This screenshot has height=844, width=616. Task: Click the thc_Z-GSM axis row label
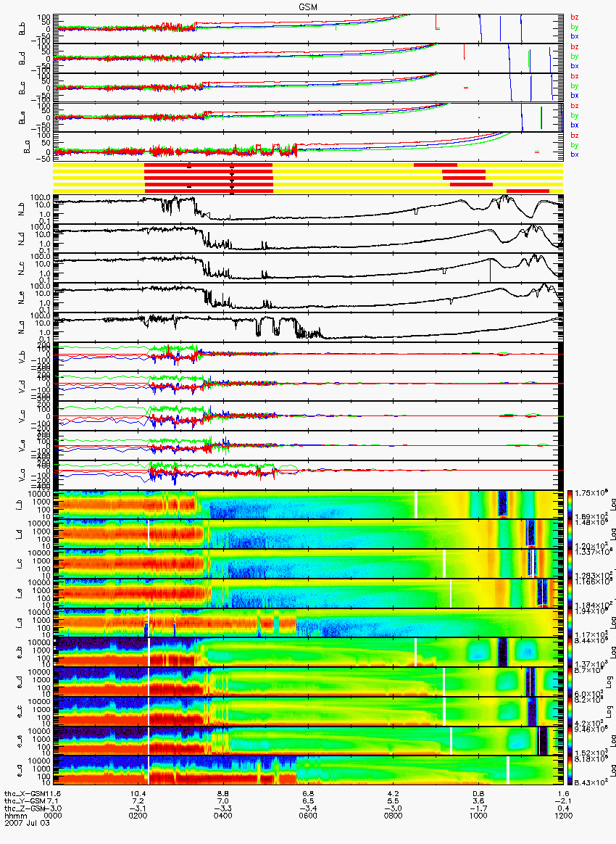click(25, 808)
